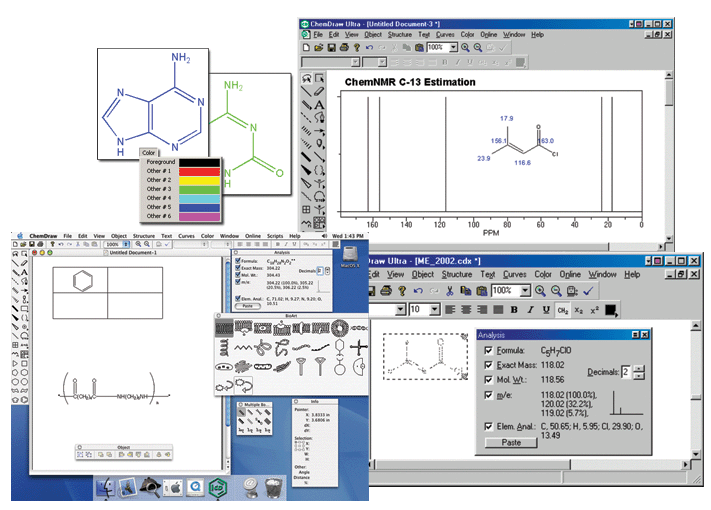Screen dimensions: 711x510
Task: Click Print icon in ME_2002.cdx toolbar
Action: pyautogui.click(x=386, y=291)
